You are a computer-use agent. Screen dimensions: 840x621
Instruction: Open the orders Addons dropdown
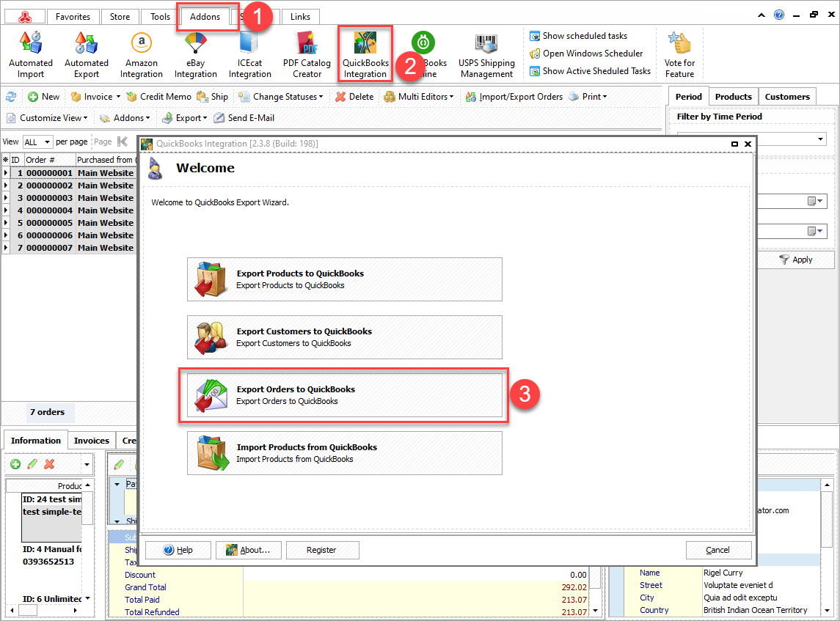tap(125, 118)
